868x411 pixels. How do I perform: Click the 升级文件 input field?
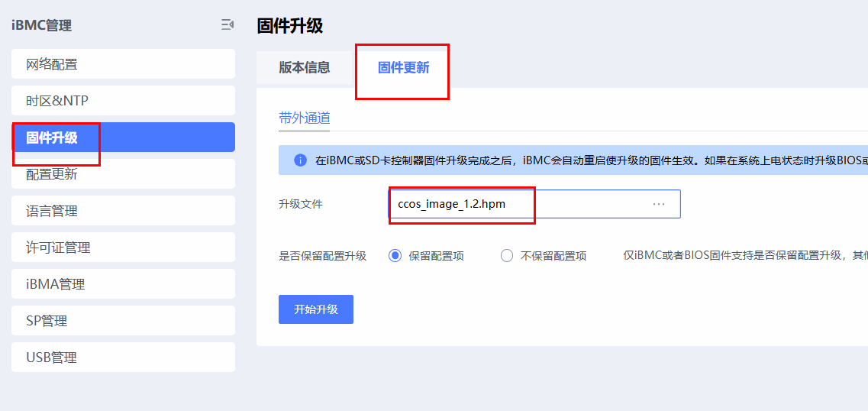pos(519,204)
